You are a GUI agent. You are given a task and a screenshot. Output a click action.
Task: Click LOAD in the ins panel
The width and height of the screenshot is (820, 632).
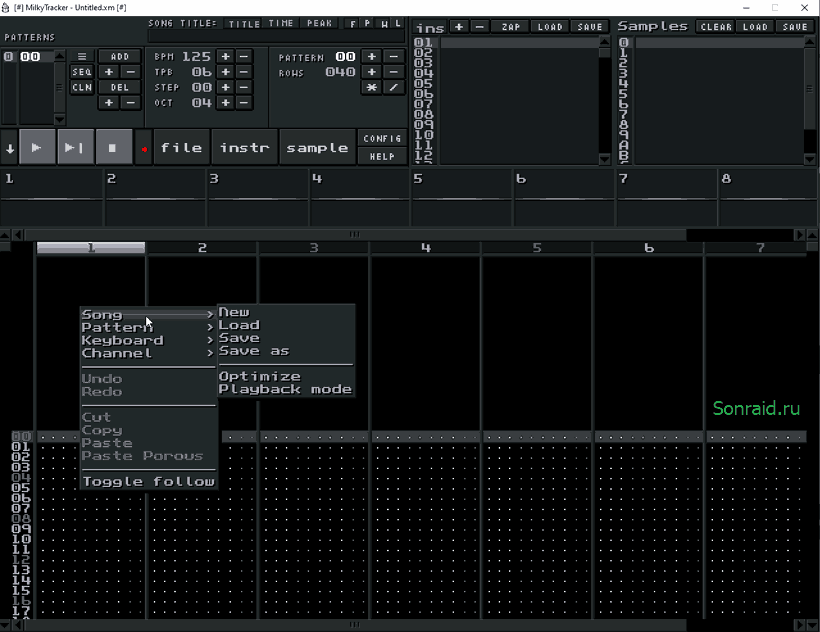550,27
